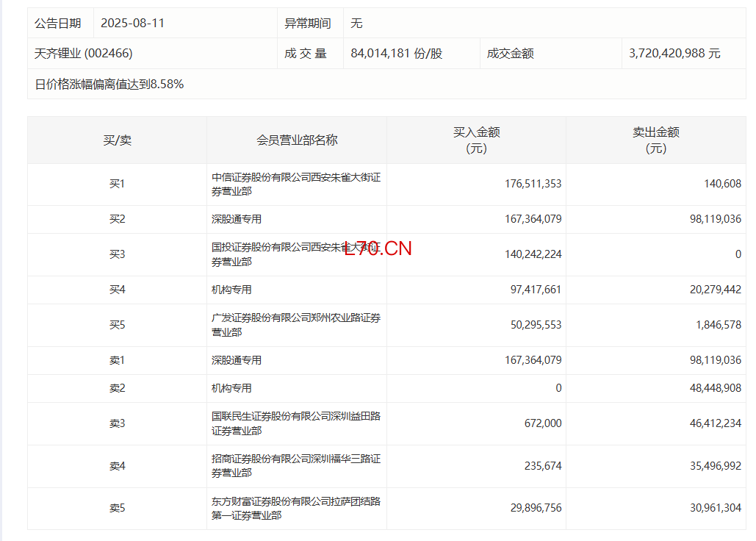Open 广发证券 郑州农业路 branch entry
This screenshot has width=756, height=541.
[x=296, y=325]
